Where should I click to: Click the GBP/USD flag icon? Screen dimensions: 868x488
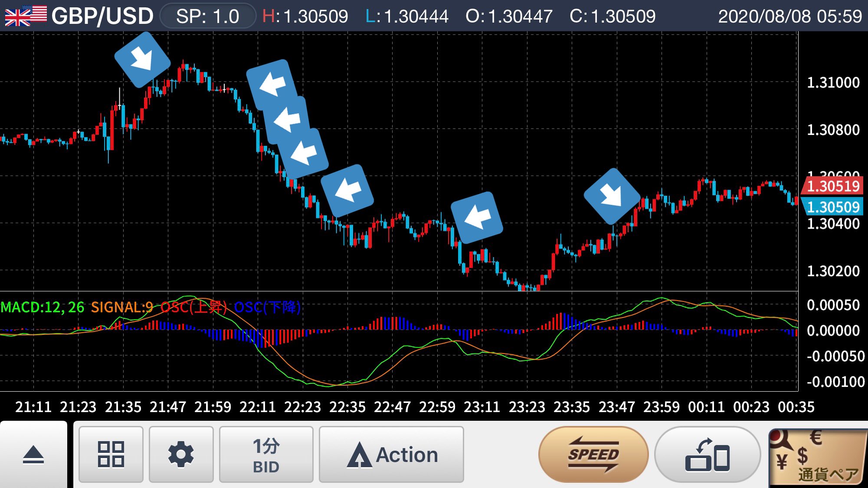26,16
